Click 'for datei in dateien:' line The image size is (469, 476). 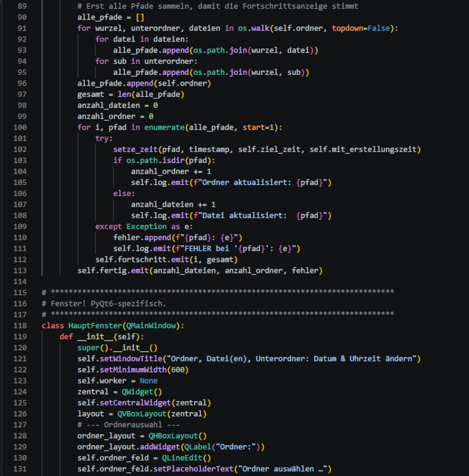point(142,39)
